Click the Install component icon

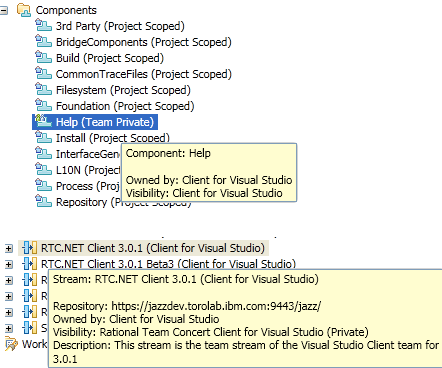(43, 137)
